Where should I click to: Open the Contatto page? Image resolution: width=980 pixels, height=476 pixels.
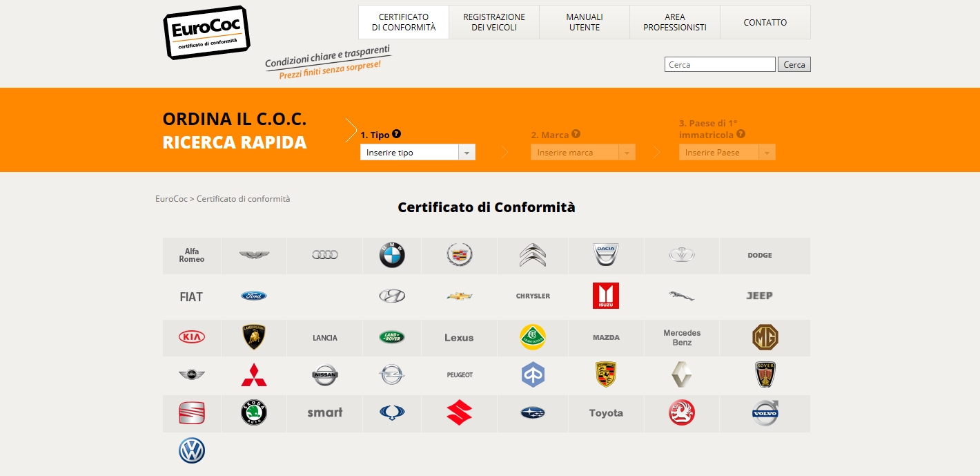coord(765,22)
